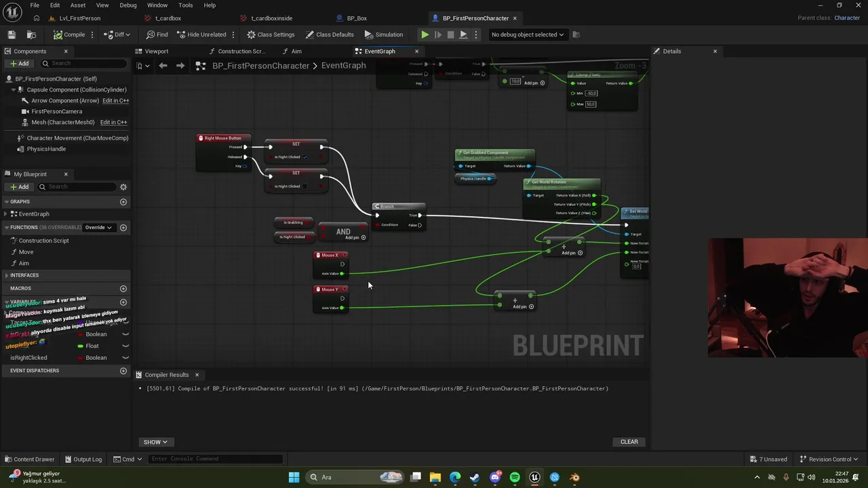Click the green Play button
The image size is (868, 488).
425,35
